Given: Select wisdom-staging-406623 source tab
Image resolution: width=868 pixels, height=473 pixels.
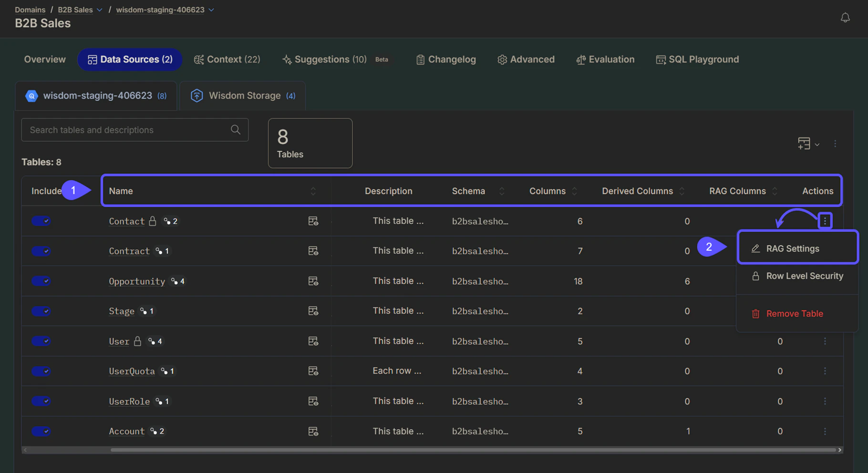Looking at the screenshot, I should [x=96, y=95].
